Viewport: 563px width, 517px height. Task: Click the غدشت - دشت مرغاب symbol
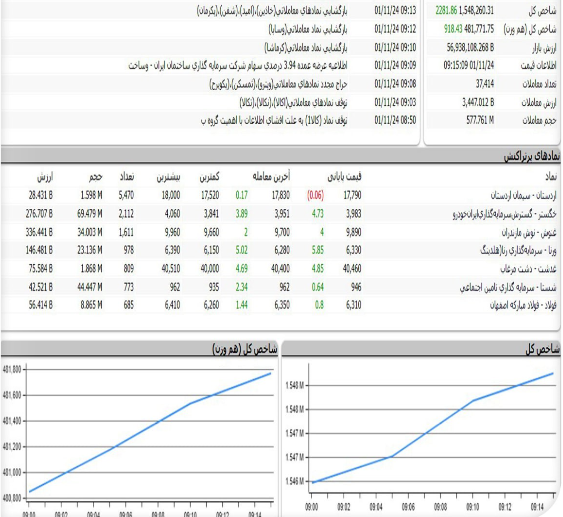click(x=528, y=269)
